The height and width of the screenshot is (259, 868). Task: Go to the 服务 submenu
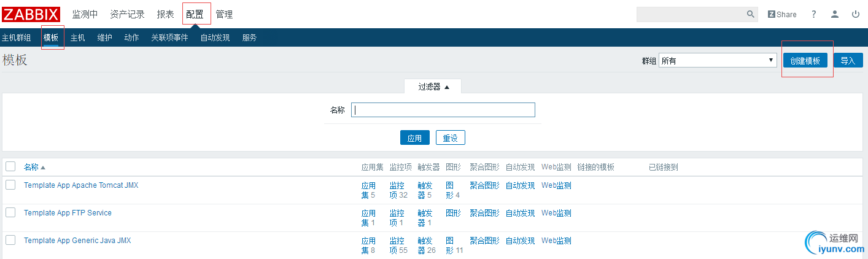point(249,37)
